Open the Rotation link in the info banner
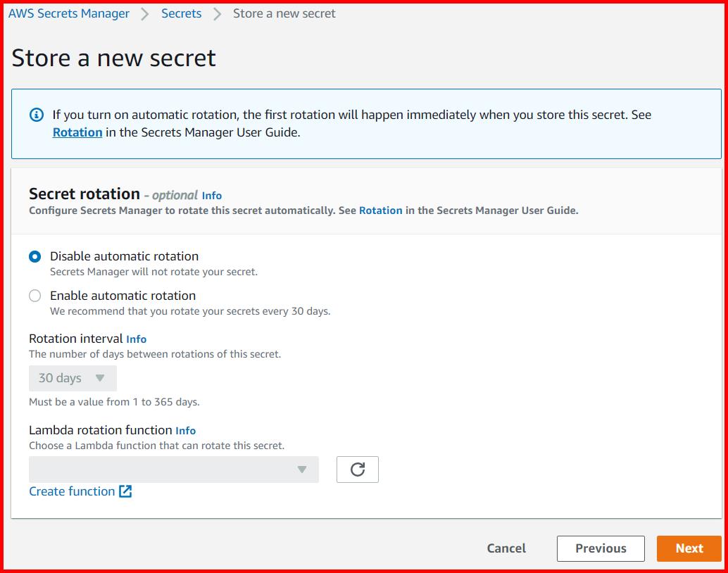The image size is (728, 573). point(77,132)
